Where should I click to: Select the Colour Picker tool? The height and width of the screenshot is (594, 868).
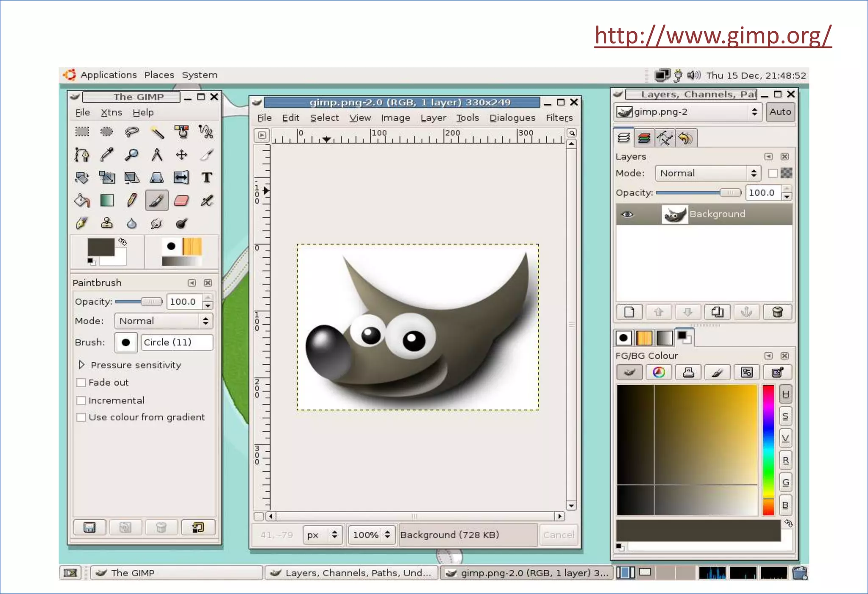click(x=107, y=155)
